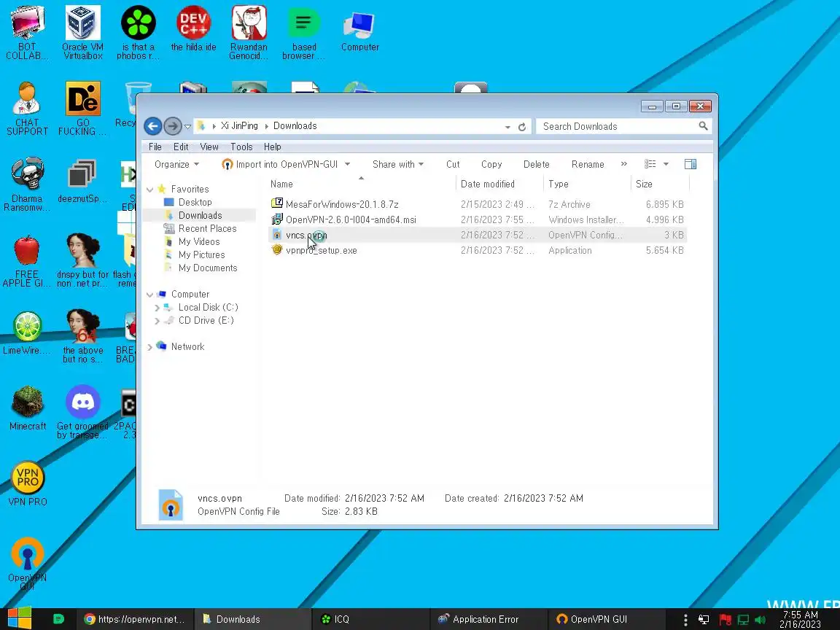The height and width of the screenshot is (630, 840).
Task: Expand the Network tree node
Action: [x=149, y=347]
